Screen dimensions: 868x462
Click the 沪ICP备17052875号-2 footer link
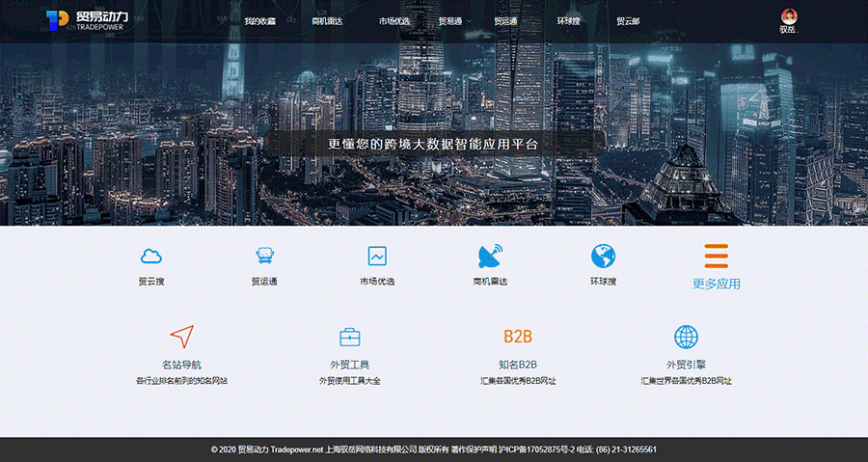tap(537, 449)
